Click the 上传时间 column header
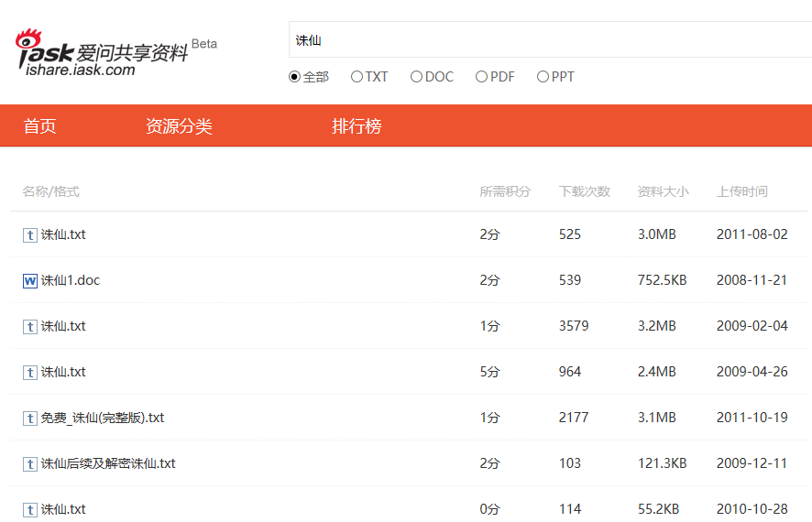The image size is (812, 522). (x=742, y=191)
